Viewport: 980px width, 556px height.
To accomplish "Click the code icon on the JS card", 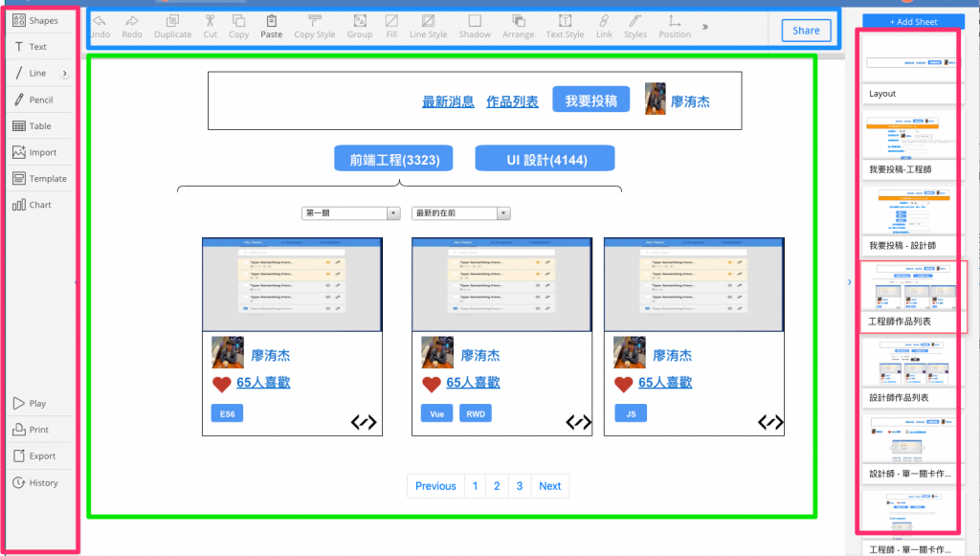I will coord(770,422).
